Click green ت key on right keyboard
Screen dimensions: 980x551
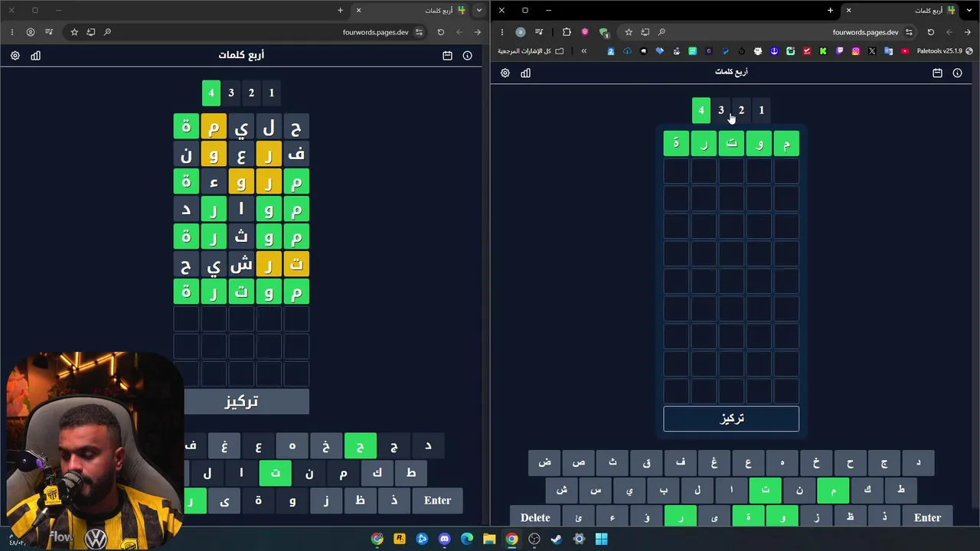[766, 490]
